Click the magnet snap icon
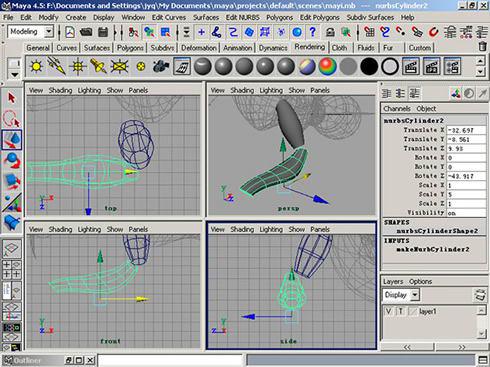Screen dimensions: 490x367 433,32
